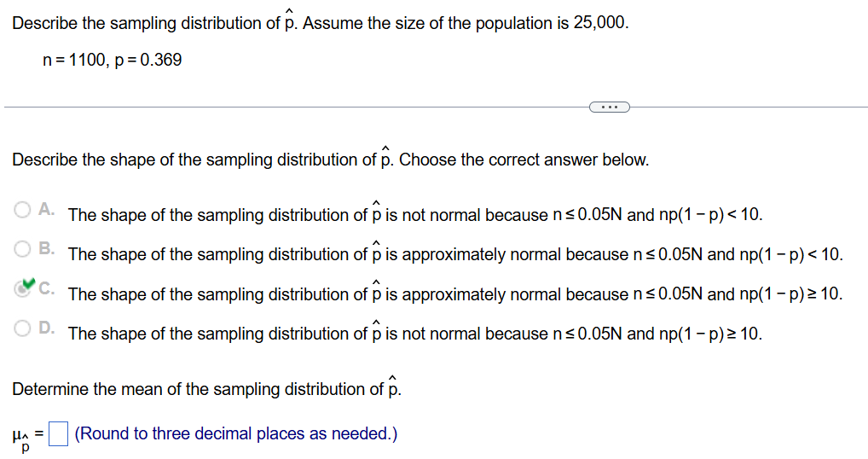Click the given values "n = 1100, p = 0.369"
868x459 pixels.
(x=112, y=61)
